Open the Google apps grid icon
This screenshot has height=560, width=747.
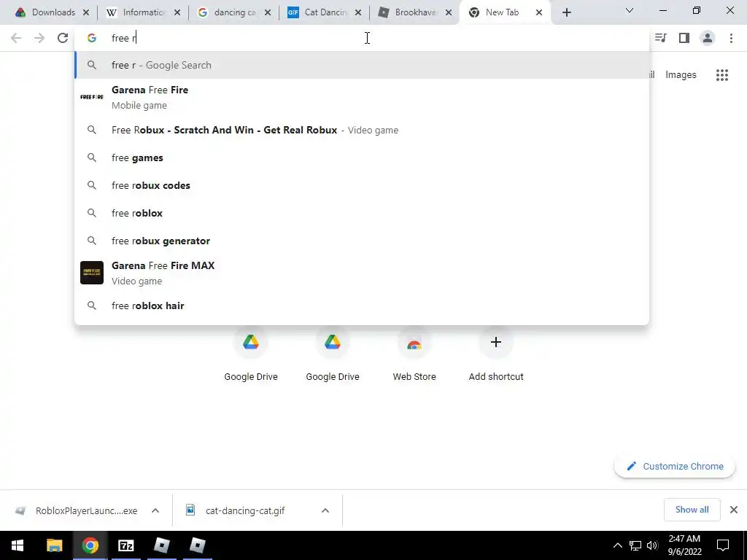(x=722, y=75)
